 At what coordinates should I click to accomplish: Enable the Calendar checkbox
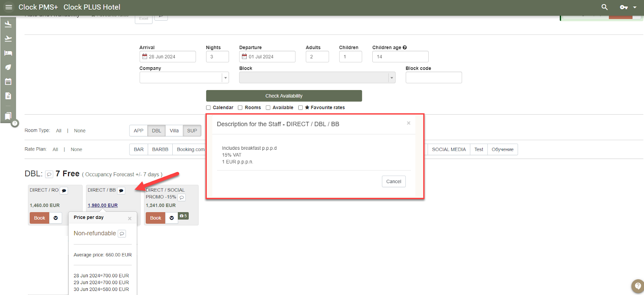coord(208,108)
